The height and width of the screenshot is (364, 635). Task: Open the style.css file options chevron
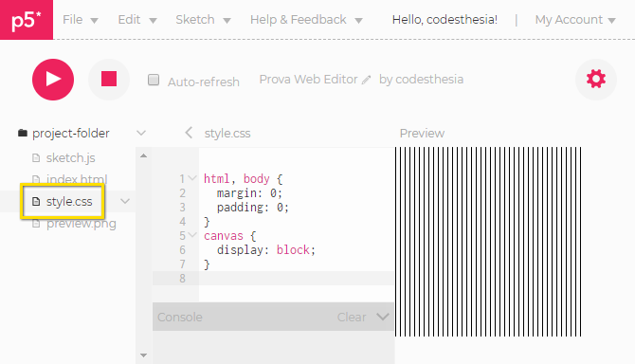125,201
